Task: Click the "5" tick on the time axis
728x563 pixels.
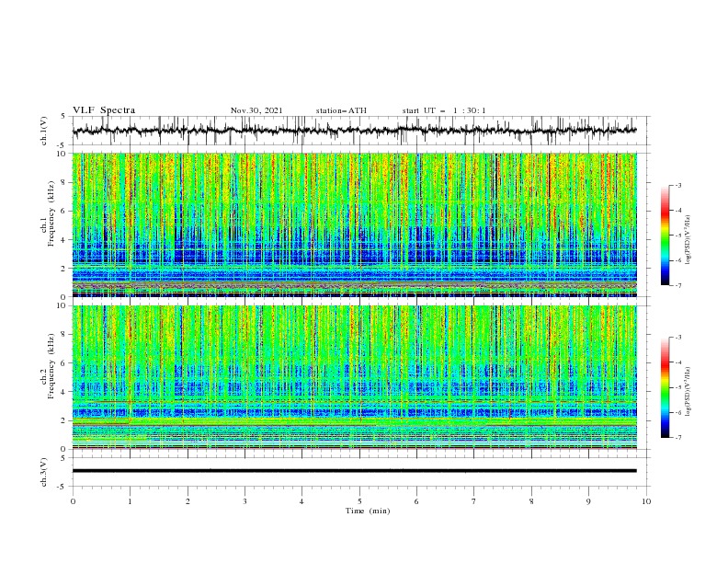Action: (359, 501)
